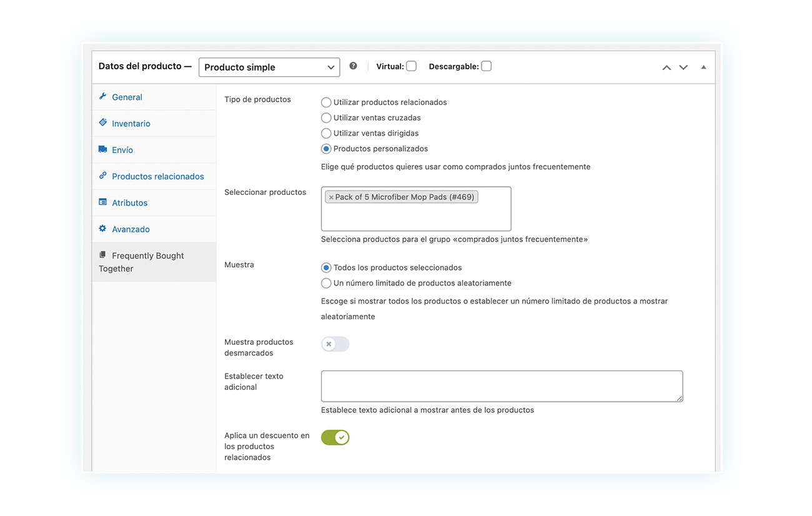
Task: Click the Pack of 5 Microfiber Mop Pads text
Action: click(404, 197)
